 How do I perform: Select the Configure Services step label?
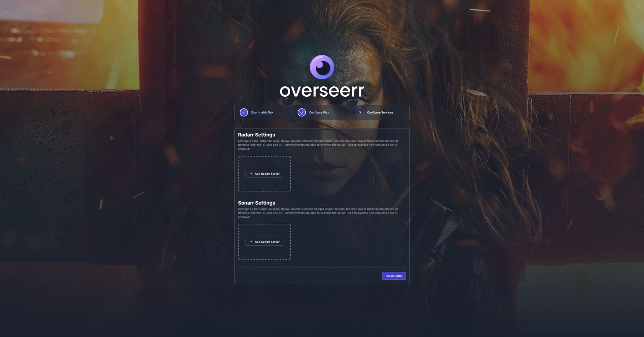point(380,112)
